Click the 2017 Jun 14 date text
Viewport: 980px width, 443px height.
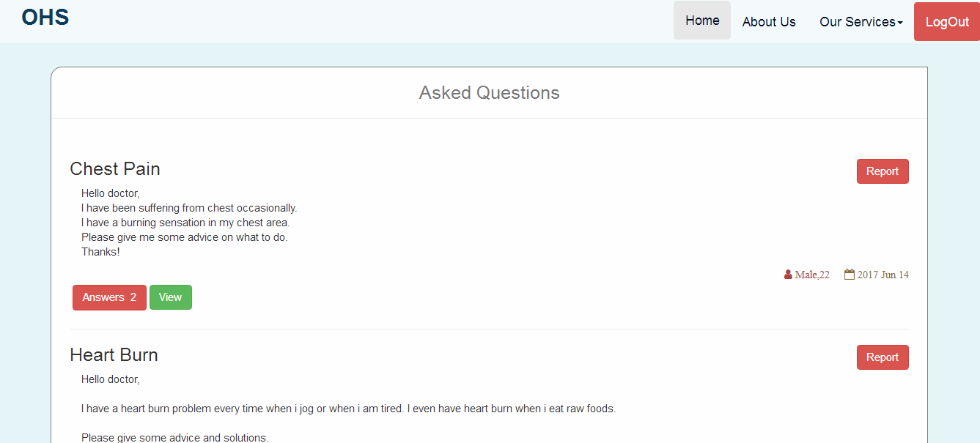pyautogui.click(x=883, y=275)
